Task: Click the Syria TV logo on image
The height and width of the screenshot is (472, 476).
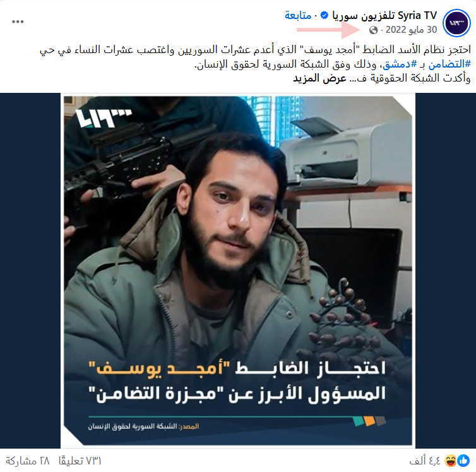Action: click(104, 119)
